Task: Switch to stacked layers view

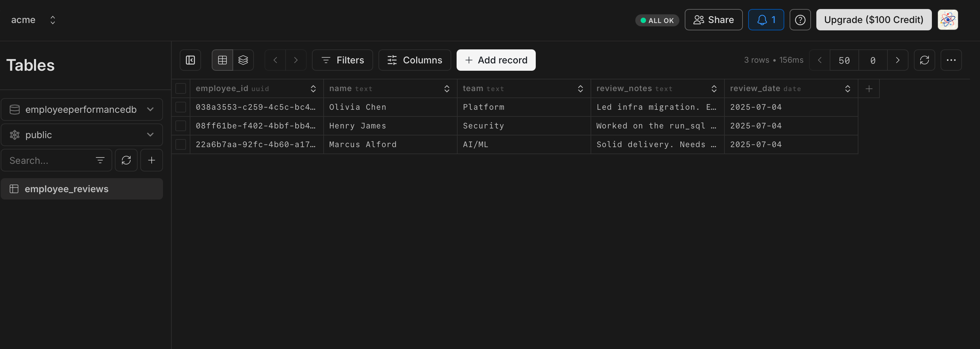Action: pyautogui.click(x=243, y=60)
